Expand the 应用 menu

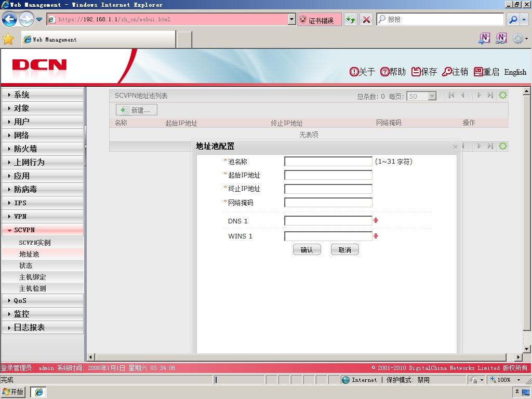[x=43, y=176]
